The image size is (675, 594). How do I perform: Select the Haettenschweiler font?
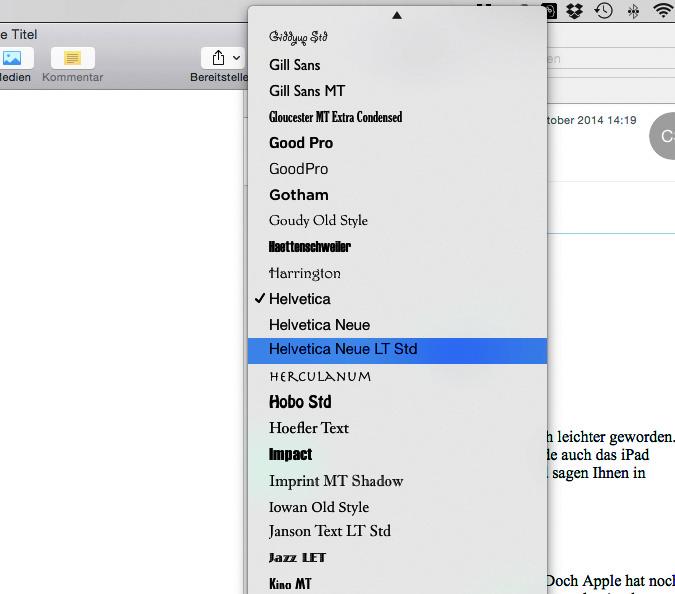pyautogui.click(x=397, y=247)
